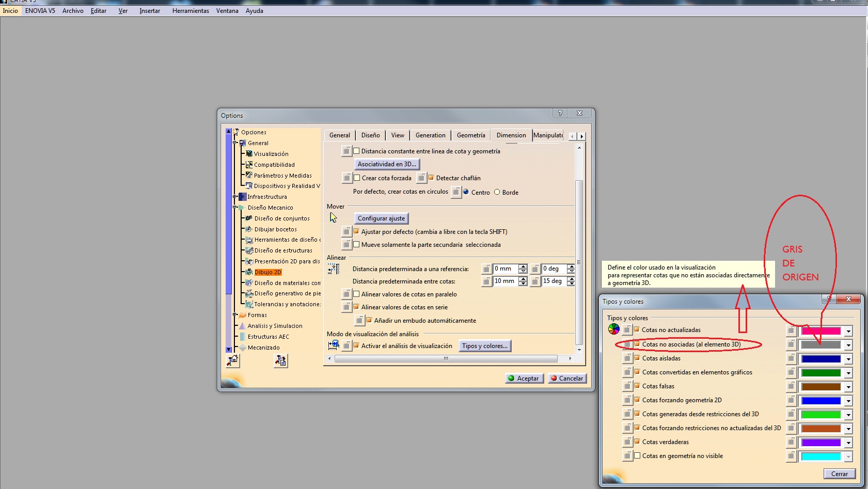
Task: Click the options dump icon below tree
Action: [x=280, y=360]
